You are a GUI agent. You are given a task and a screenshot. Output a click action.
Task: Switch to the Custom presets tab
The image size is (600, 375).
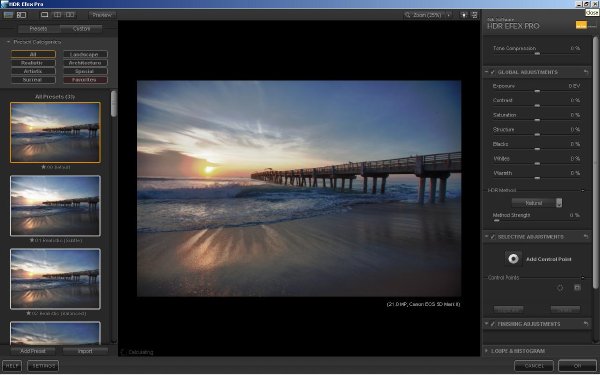[81, 29]
